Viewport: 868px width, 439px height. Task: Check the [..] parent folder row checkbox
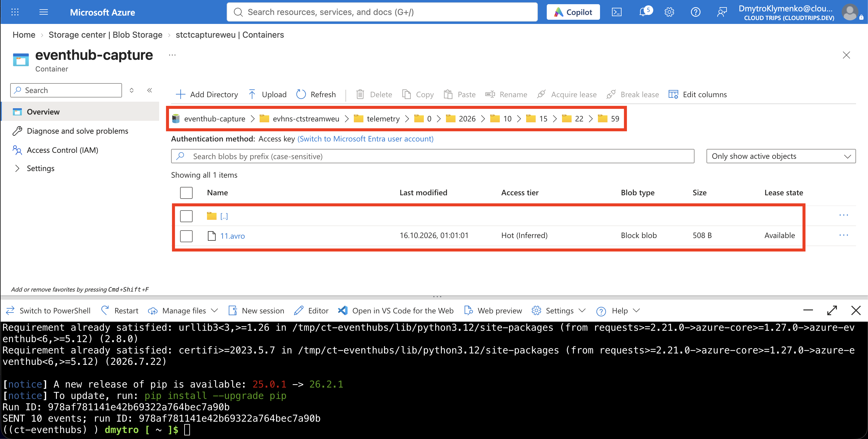[186, 216]
